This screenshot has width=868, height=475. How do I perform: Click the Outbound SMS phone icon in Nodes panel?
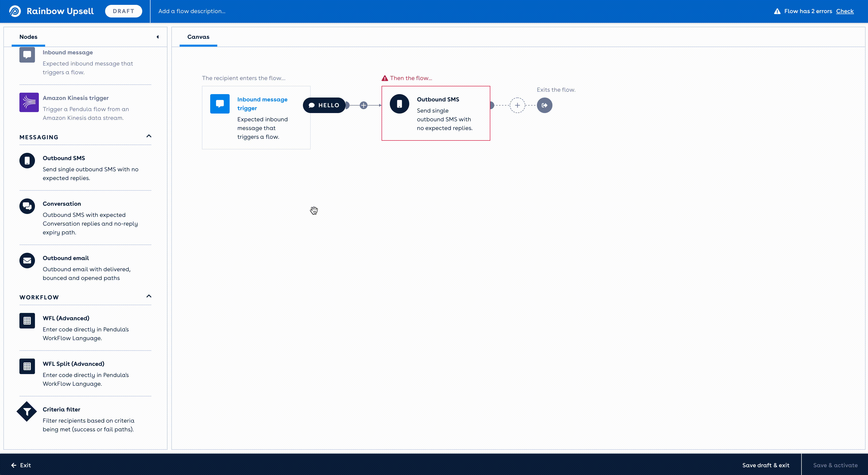coord(27,161)
